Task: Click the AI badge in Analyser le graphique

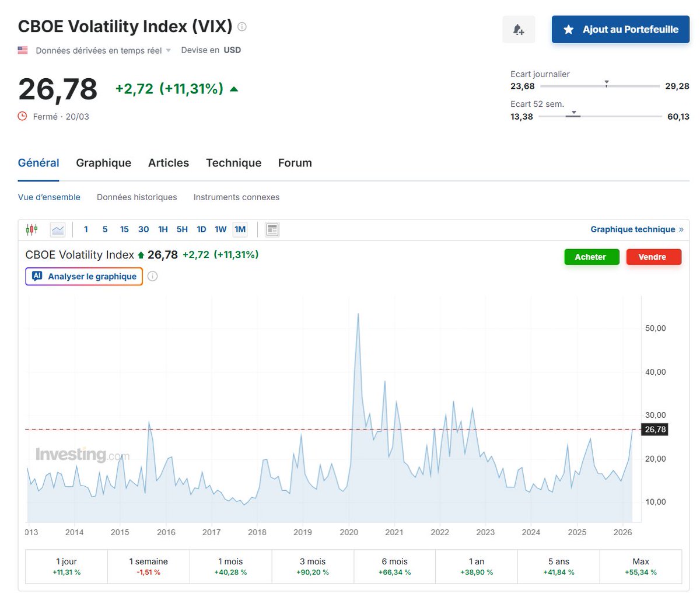Action: [x=37, y=276]
